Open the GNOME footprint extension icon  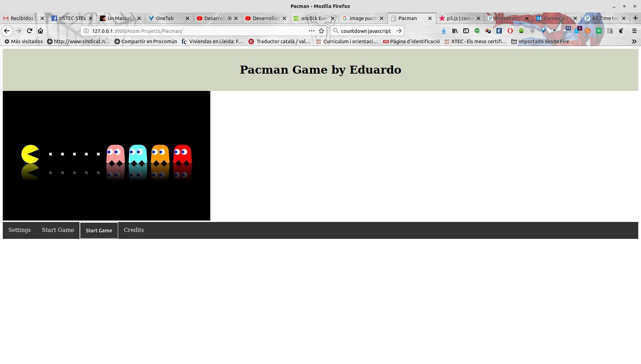pos(621,31)
